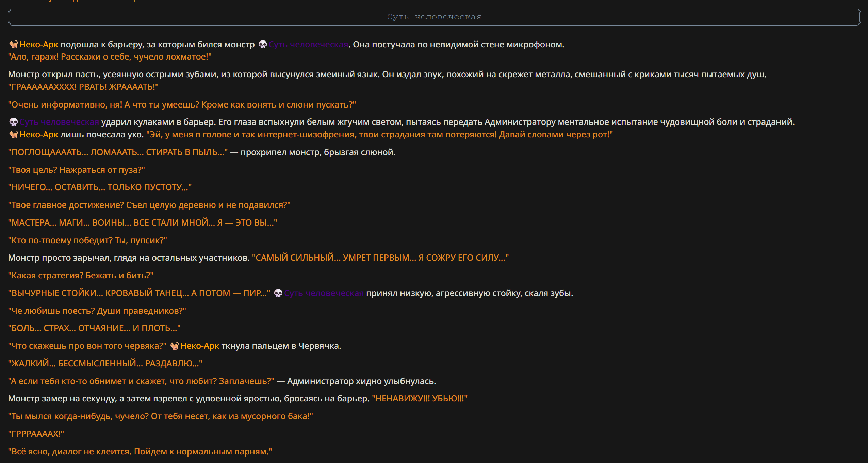Click the skull icon before "Она постучала" sentence
868x463 pixels.
pyautogui.click(x=262, y=45)
